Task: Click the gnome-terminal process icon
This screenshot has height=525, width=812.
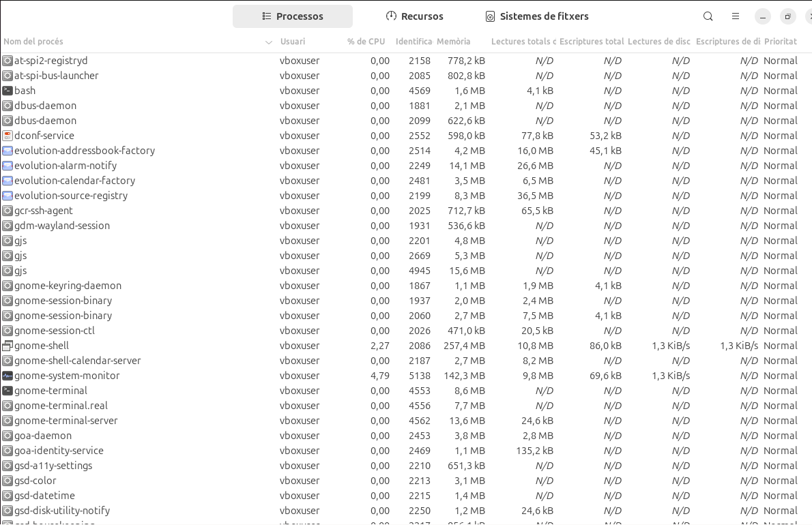Action: tap(8, 391)
